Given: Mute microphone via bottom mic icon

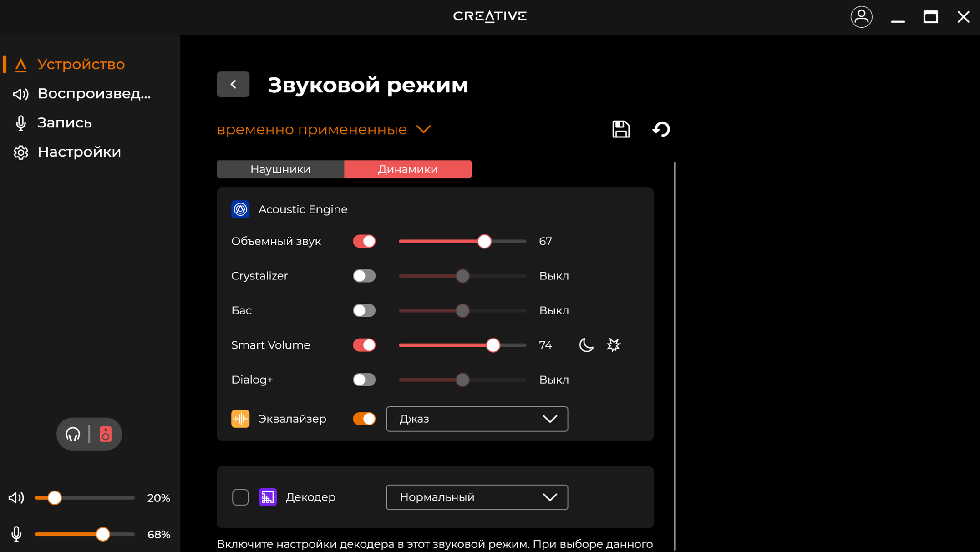Looking at the screenshot, I should 16,534.
